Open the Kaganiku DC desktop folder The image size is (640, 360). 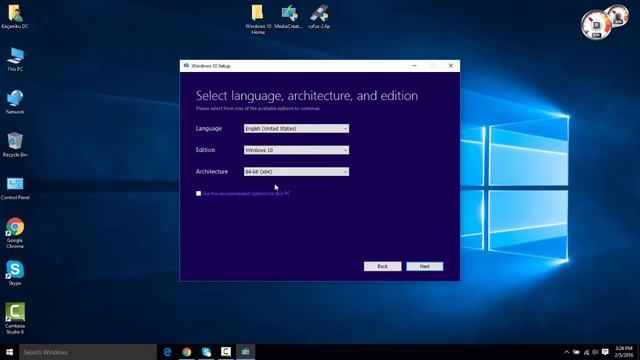15,16
